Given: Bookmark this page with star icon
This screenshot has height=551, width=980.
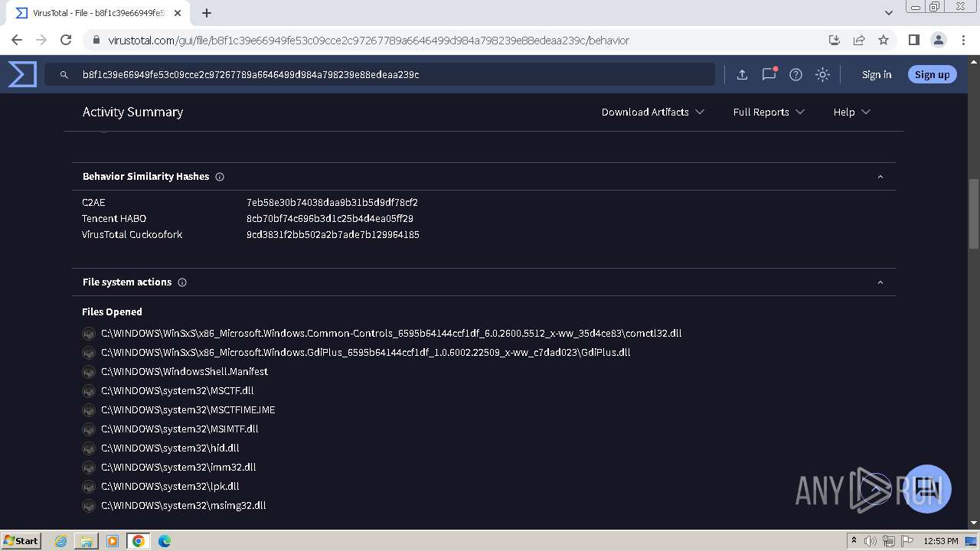Looking at the screenshot, I should coord(884,40).
